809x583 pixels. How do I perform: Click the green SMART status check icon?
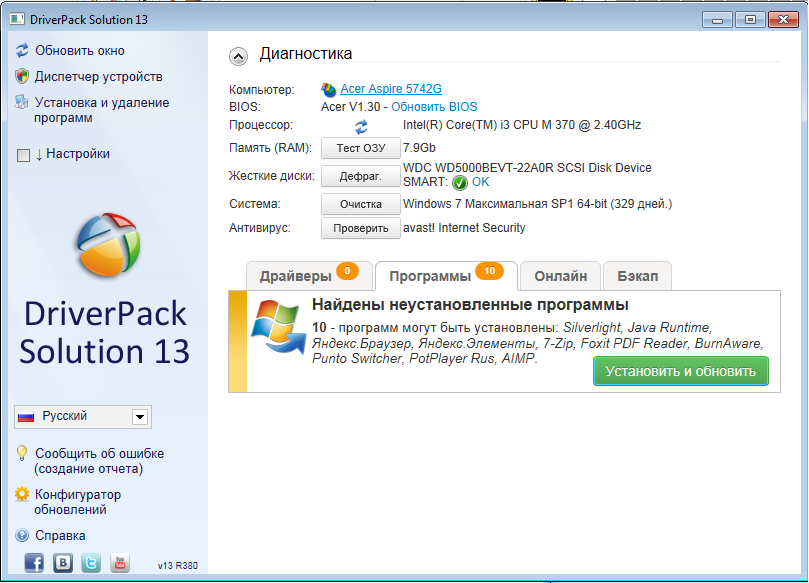point(460,183)
